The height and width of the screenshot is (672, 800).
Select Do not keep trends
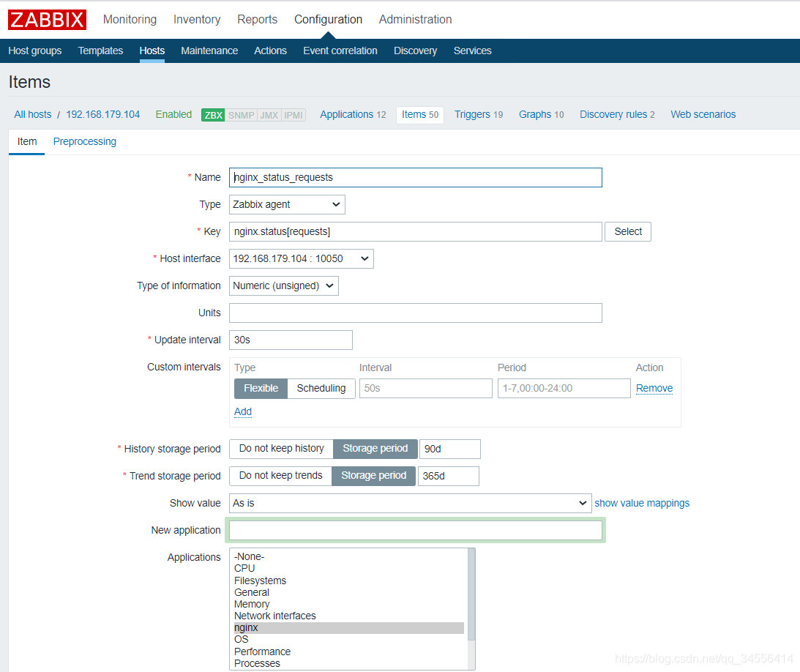coord(280,476)
